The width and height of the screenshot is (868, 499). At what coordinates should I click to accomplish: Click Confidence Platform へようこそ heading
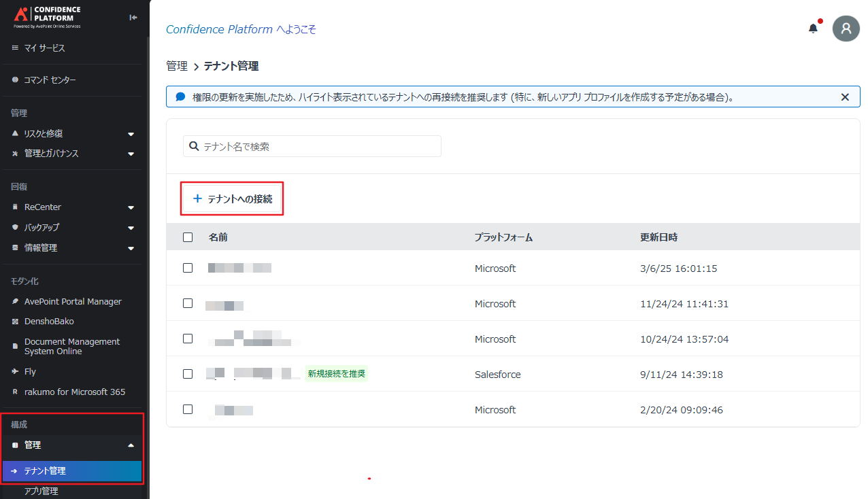241,29
